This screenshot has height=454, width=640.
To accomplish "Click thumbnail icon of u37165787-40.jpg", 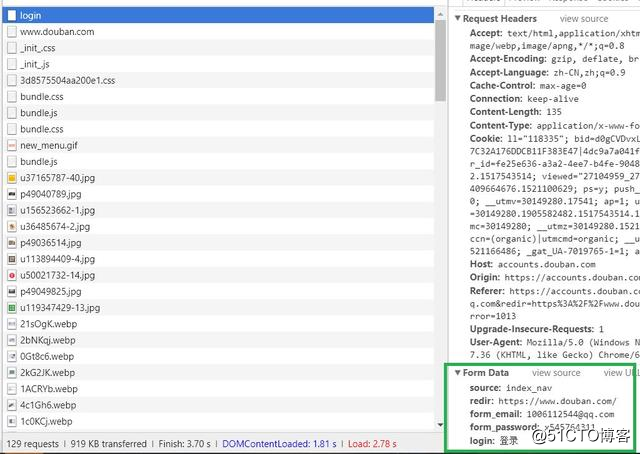I will pyautogui.click(x=12, y=178).
